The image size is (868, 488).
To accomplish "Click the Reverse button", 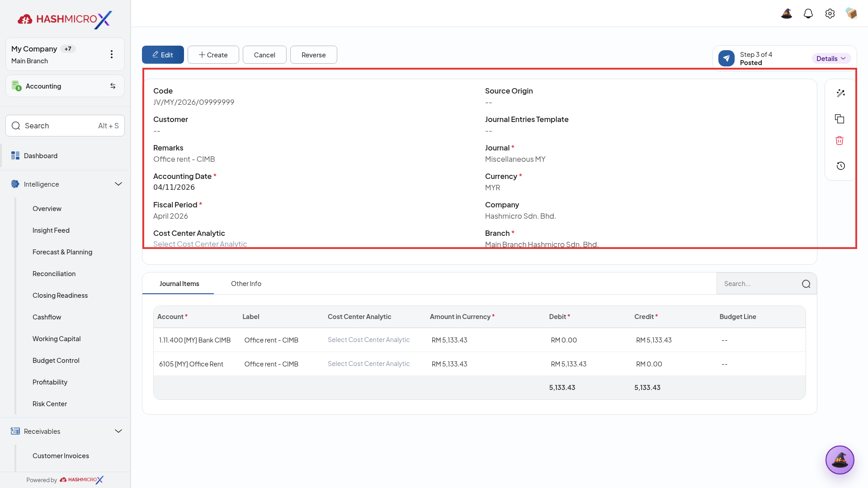I will coord(314,55).
